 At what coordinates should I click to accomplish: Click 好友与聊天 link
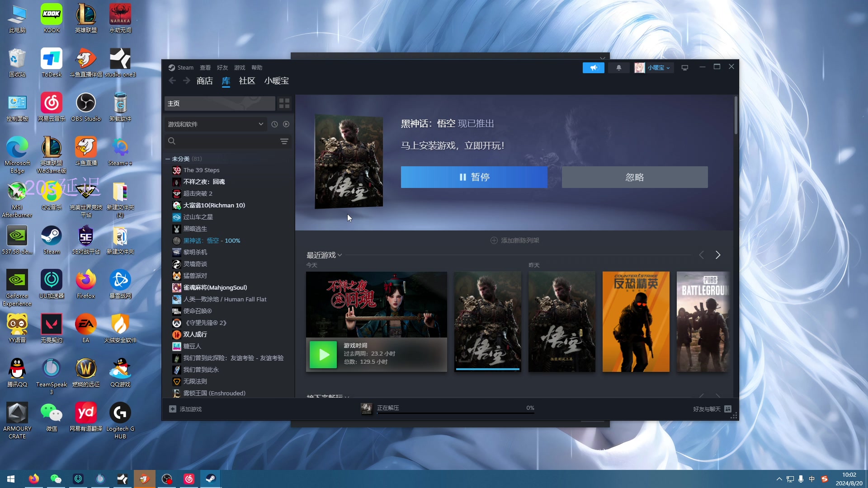coord(707,409)
